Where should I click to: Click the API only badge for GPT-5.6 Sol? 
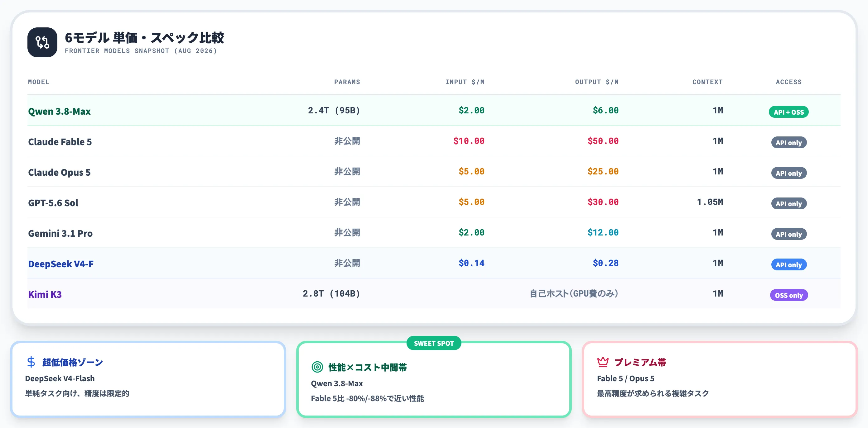point(788,203)
